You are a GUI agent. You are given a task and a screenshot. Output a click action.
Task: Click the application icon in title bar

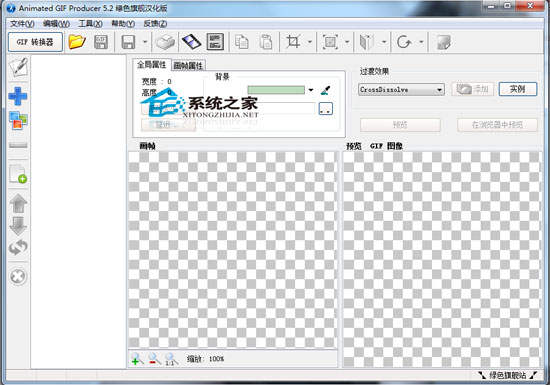(x=11, y=8)
